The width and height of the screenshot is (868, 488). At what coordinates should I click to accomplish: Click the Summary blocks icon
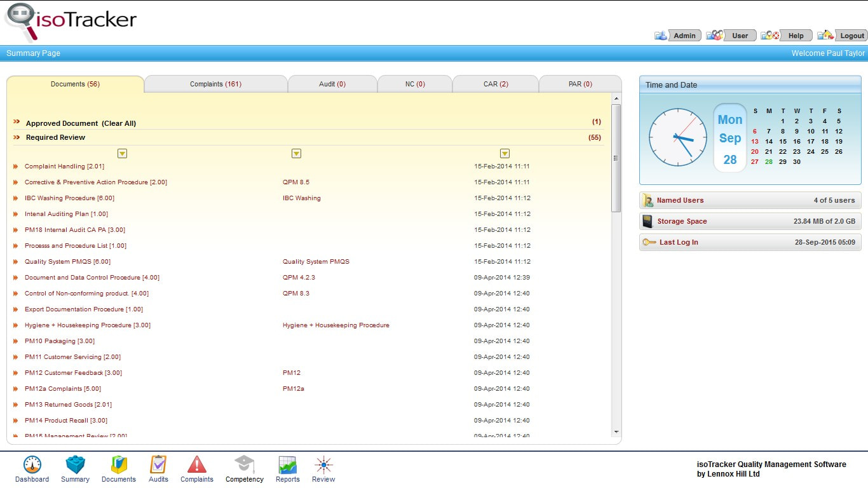(x=75, y=464)
